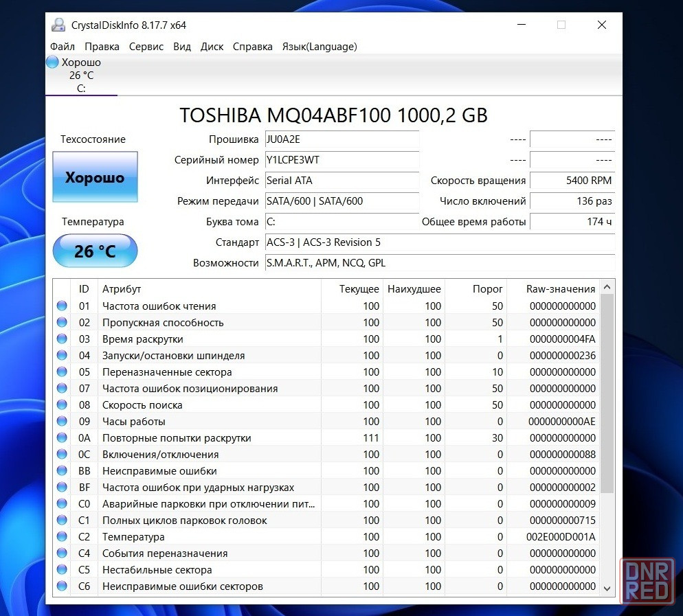Viewport: 683px width, 616px height.
Task: Click status orb of attribute BF row
Action: click(62, 487)
